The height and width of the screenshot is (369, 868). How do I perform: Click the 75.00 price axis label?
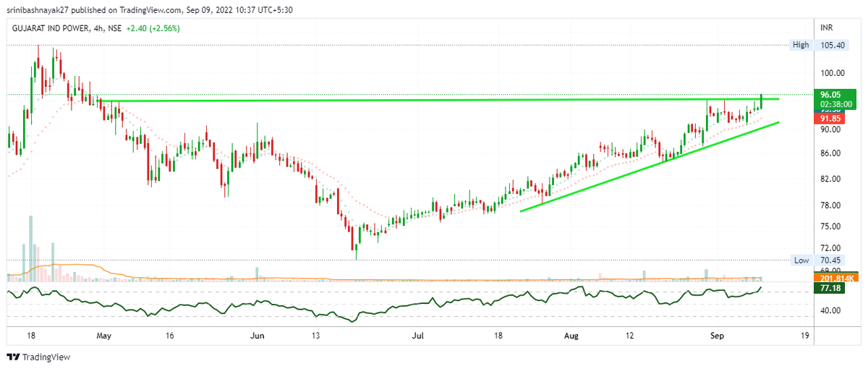pos(830,226)
